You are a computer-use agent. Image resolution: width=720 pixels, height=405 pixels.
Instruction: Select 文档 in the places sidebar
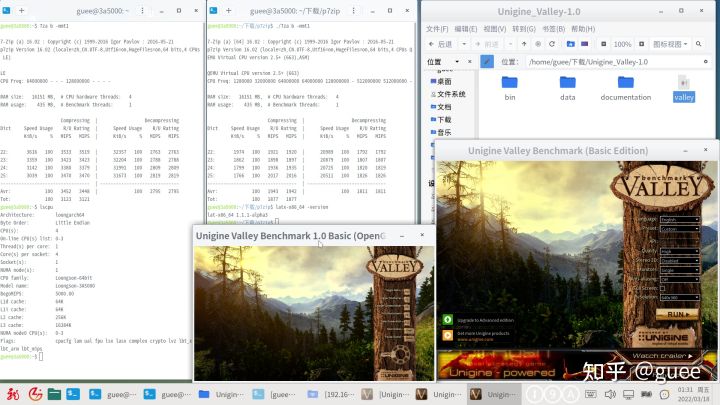[x=441, y=107]
